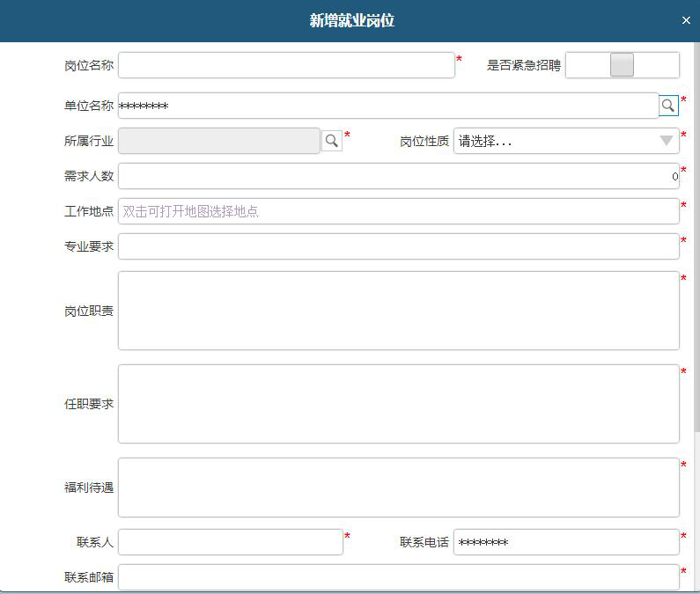This screenshot has height=594, width=700.
Task: Click the 岗位性质 label text
Action: (x=424, y=141)
